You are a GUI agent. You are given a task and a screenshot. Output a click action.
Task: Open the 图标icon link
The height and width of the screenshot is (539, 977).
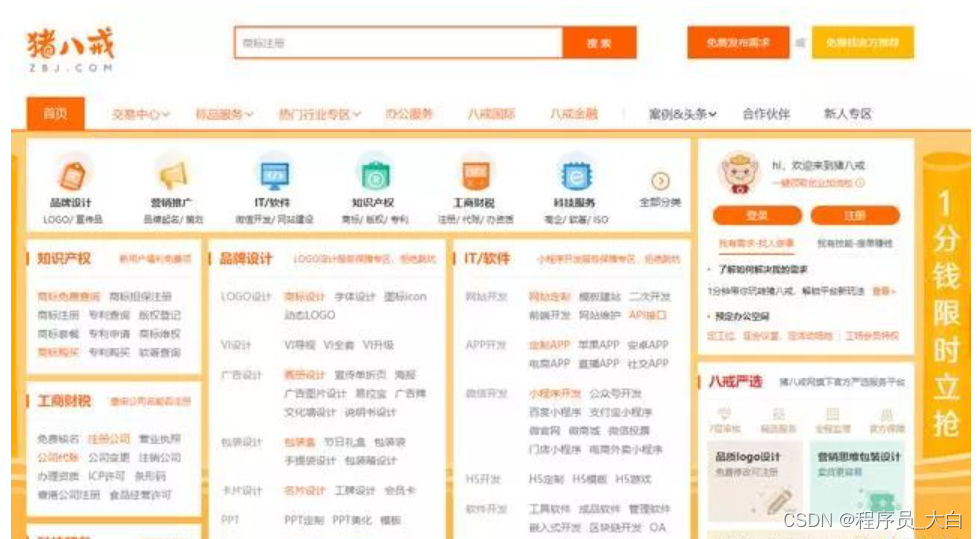405,297
